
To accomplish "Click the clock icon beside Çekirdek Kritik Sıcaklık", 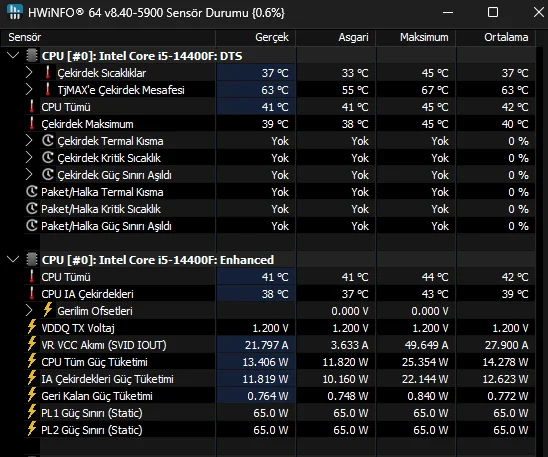I will coord(48,158).
